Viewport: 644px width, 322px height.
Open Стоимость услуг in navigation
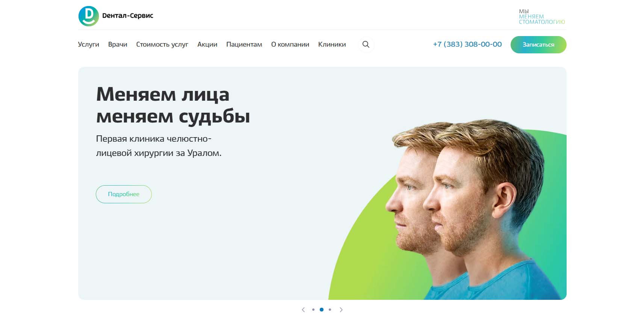tap(162, 44)
